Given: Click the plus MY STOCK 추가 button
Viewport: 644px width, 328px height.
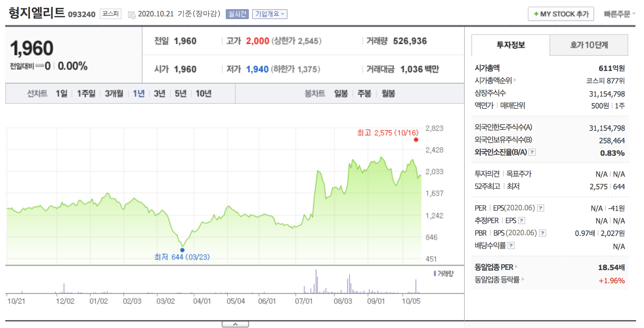Looking at the screenshot, I should point(561,14).
